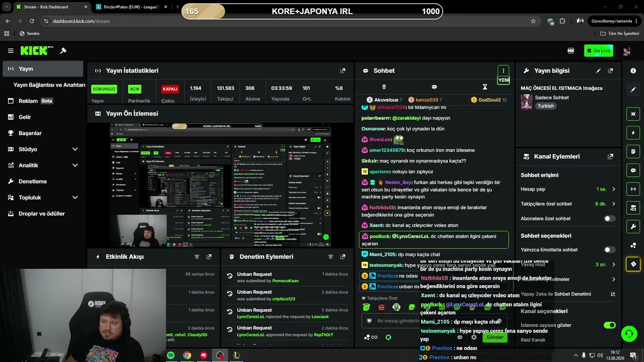Click the ticket icon left of Go Live
Screen dimensions: 644x362
(571, 51)
